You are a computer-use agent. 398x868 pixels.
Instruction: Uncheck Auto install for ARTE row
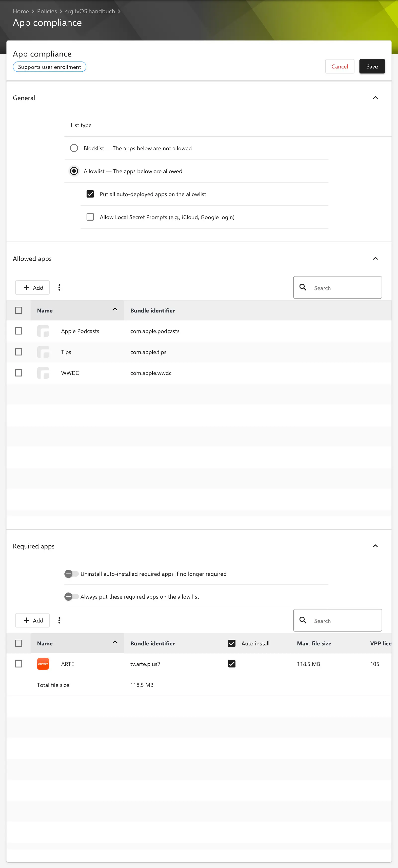[x=232, y=664]
